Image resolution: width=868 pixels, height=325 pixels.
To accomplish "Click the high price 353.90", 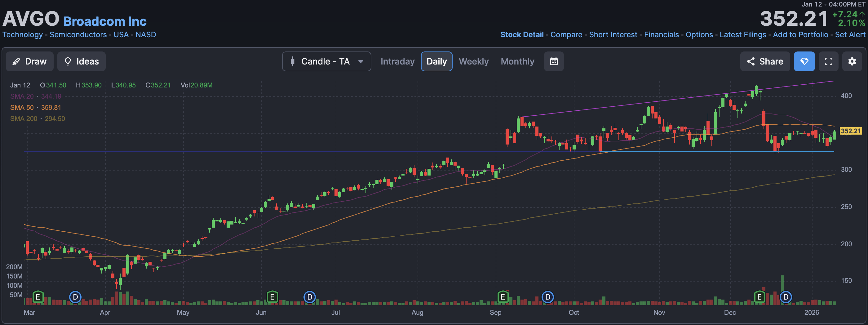I will [91, 85].
